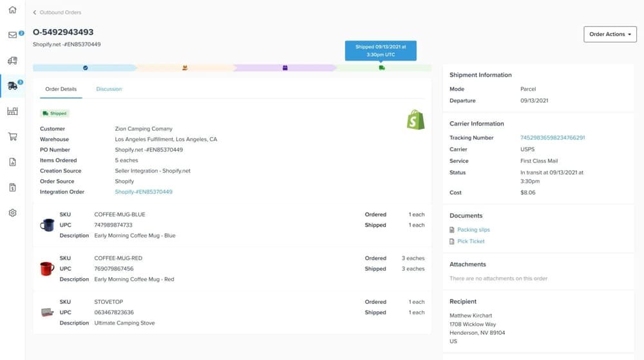Viewport: 644px width, 360px height.
Task: Click the green shipped truck progress stage
Action: [383, 68]
